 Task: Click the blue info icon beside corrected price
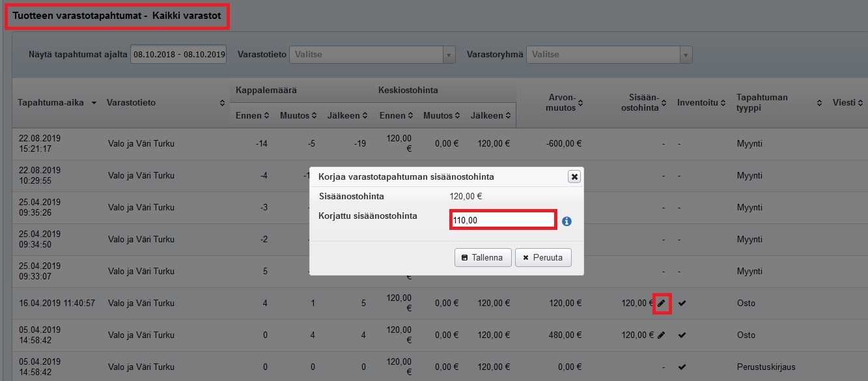pos(567,221)
